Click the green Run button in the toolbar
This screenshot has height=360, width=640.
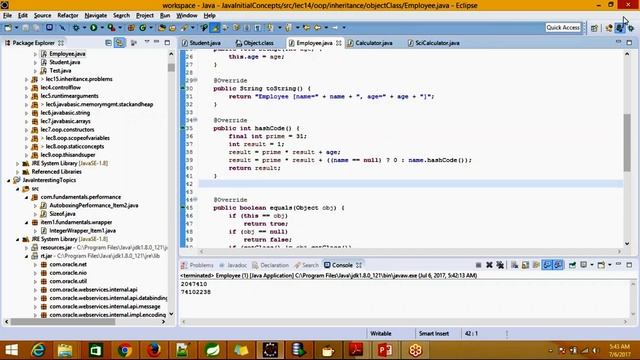(93, 27)
